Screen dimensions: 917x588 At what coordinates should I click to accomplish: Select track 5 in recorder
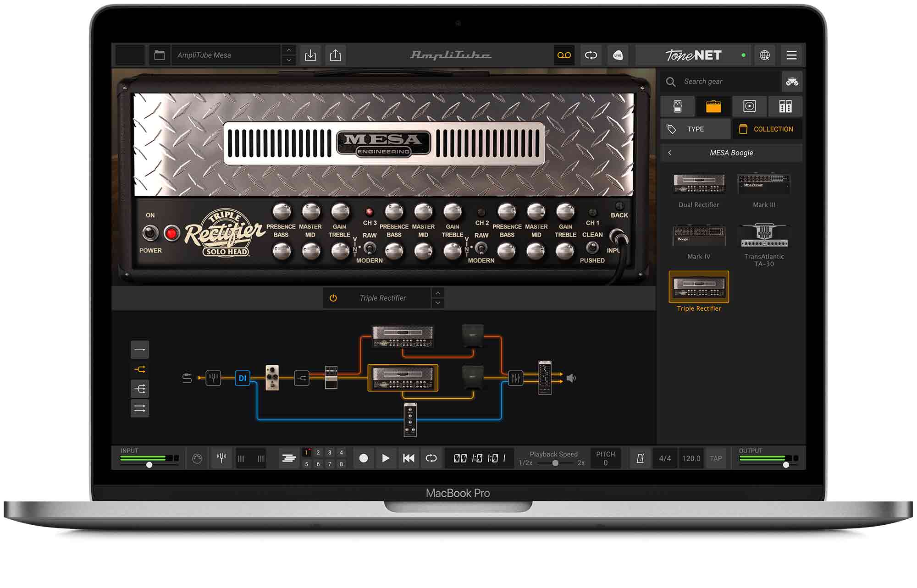pos(307,464)
